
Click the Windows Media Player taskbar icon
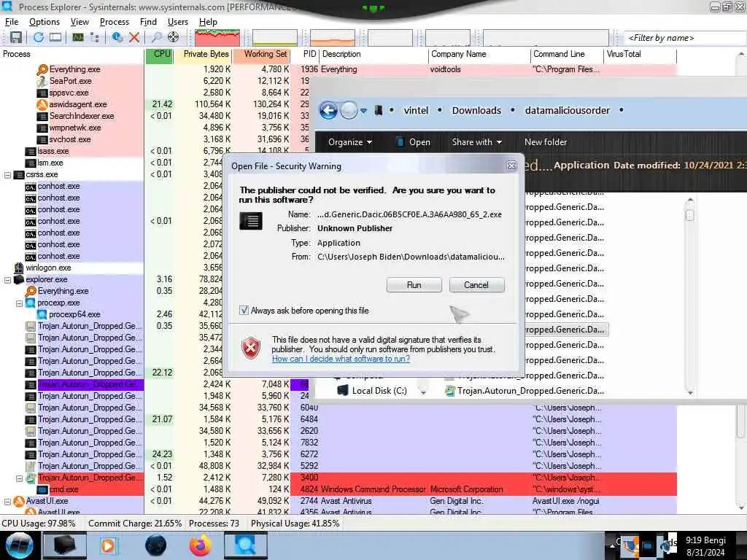tap(108, 545)
